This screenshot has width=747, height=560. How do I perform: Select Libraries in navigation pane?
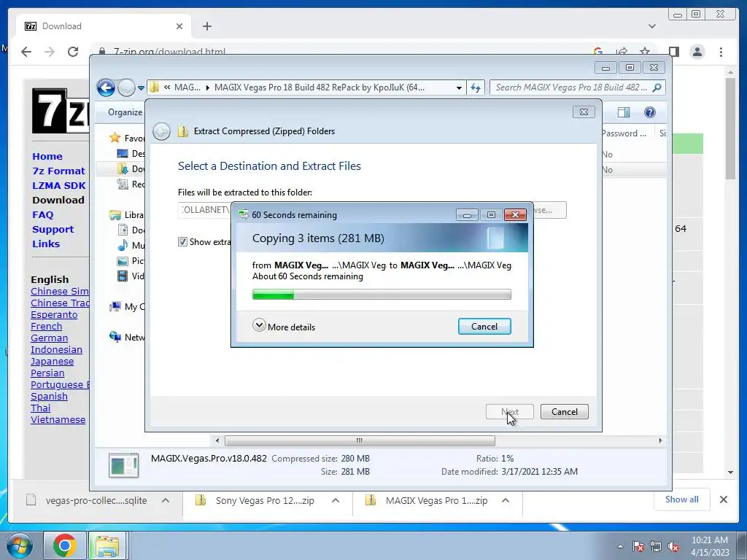(115, 215)
